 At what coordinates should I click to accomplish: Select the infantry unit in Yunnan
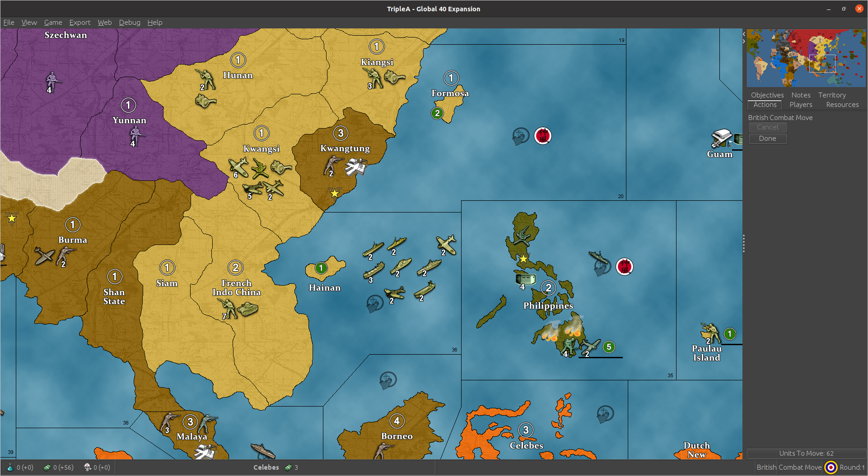tap(135, 135)
